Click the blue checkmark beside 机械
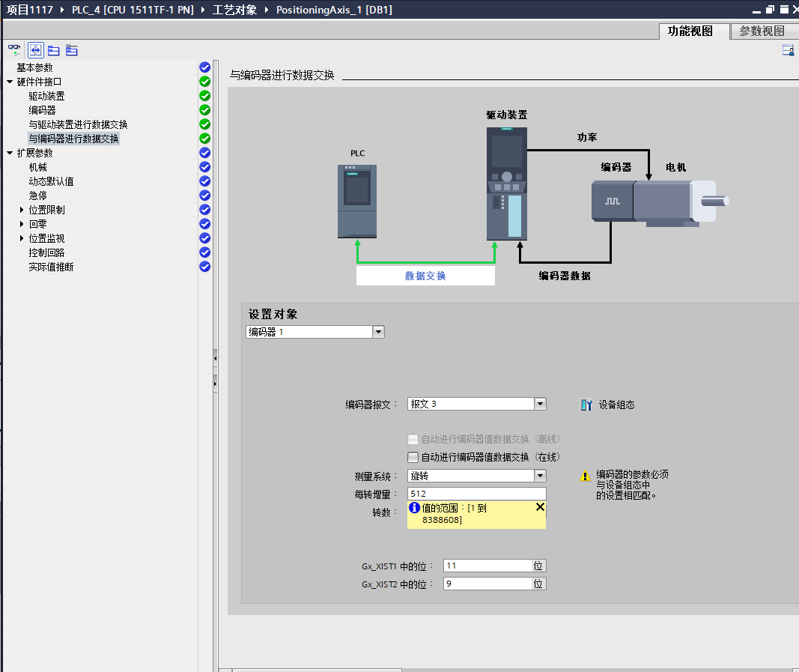 pyautogui.click(x=205, y=167)
